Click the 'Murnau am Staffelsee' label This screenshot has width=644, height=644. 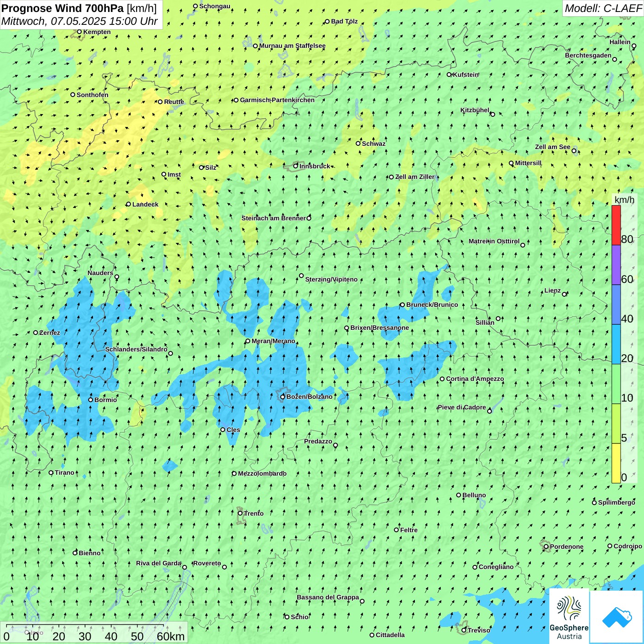[293, 46]
